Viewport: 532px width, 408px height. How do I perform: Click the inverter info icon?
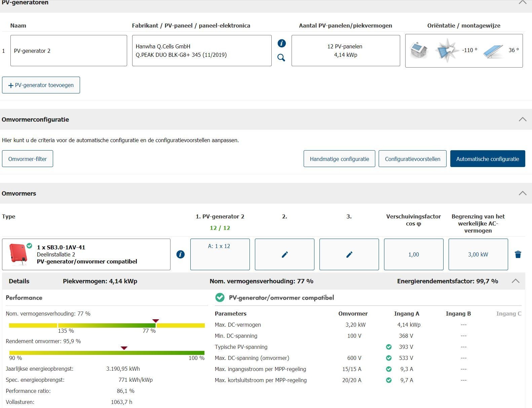[180, 254]
